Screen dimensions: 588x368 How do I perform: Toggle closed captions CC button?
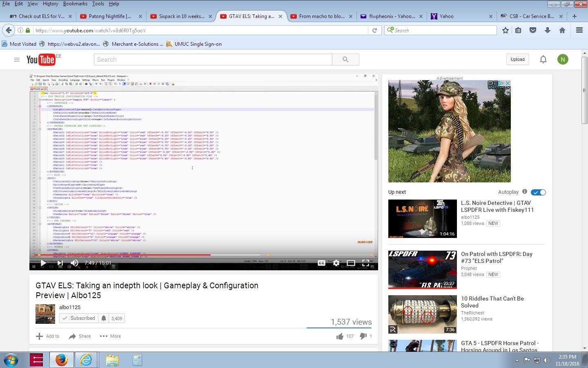coord(321,263)
